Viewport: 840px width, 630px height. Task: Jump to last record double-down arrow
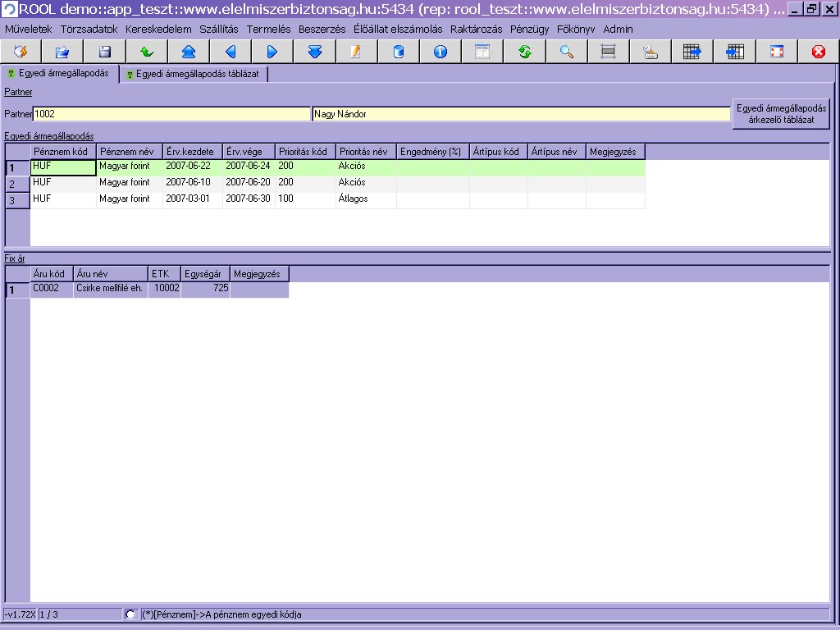(314, 52)
